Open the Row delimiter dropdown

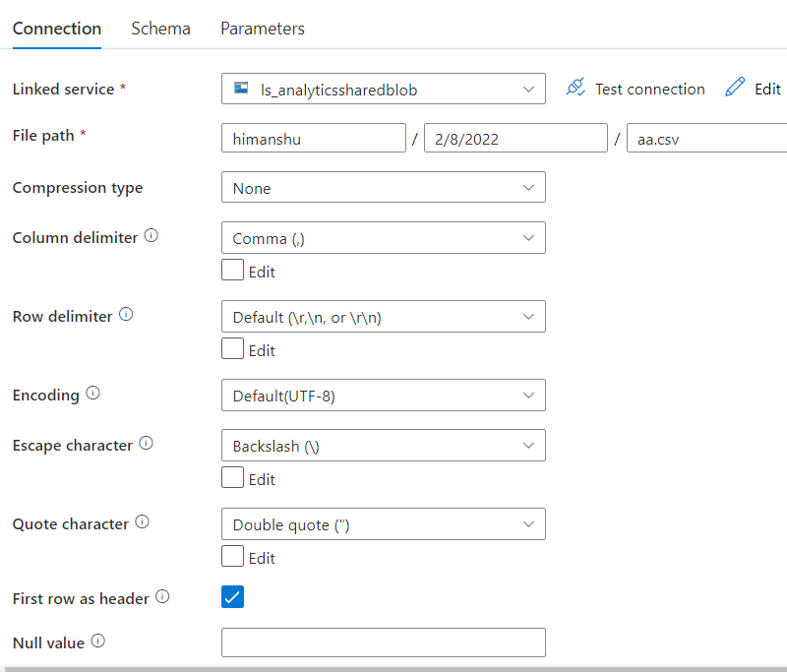click(528, 316)
